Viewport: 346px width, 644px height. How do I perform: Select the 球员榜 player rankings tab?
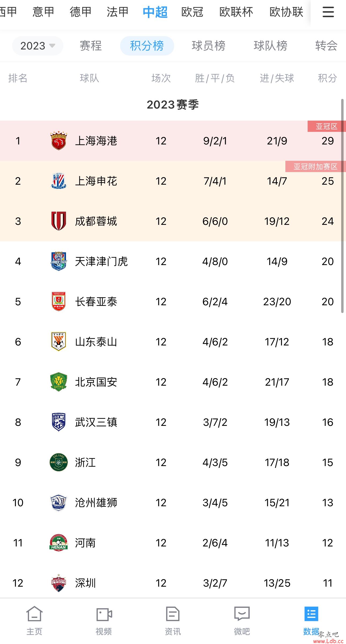208,46
